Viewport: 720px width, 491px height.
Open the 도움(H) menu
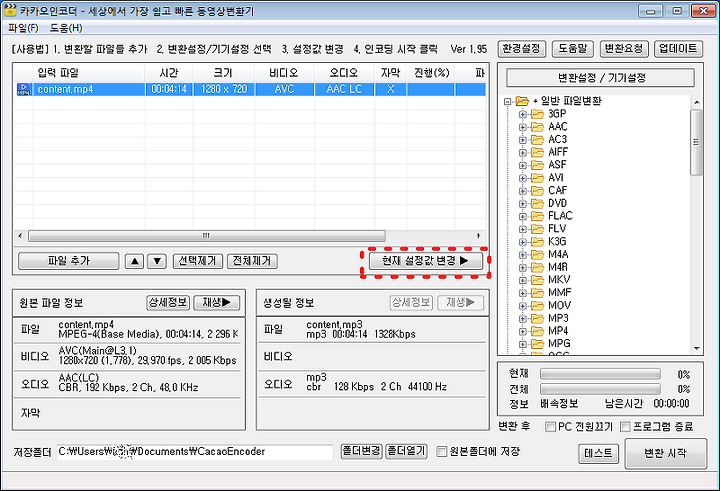(66, 28)
